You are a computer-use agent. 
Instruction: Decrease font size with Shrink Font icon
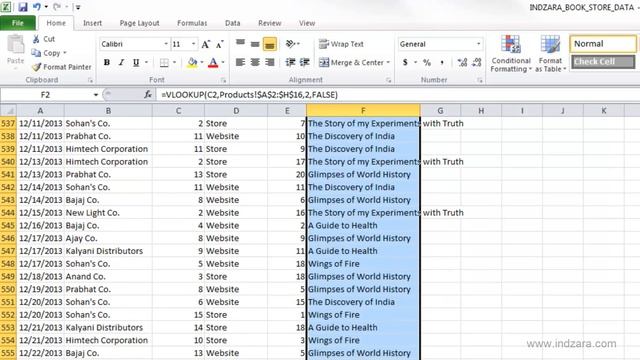[x=220, y=44]
